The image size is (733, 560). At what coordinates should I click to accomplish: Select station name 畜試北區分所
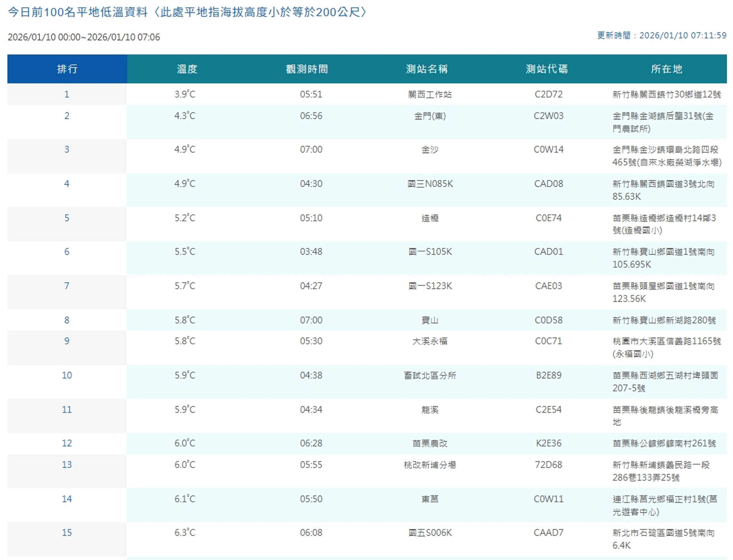tap(430, 376)
